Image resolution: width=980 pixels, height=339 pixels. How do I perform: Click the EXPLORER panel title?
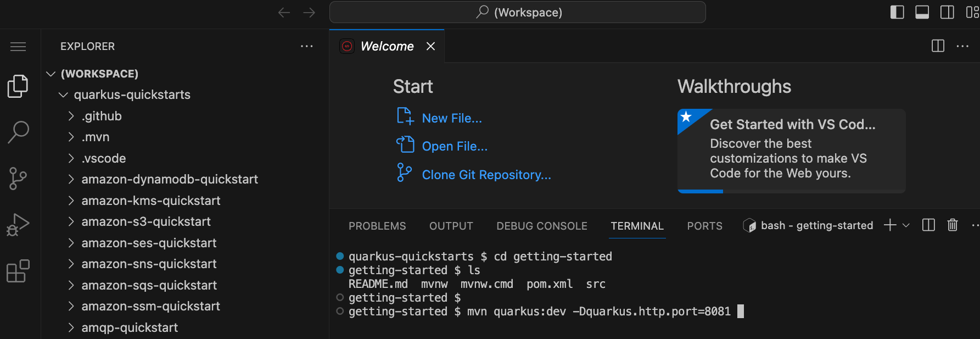tap(87, 47)
